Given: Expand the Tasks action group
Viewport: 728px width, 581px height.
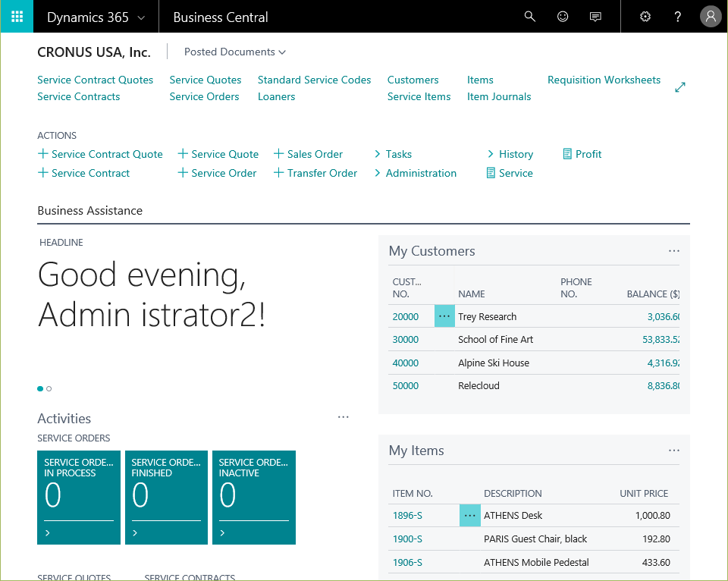Looking at the screenshot, I should click(393, 154).
